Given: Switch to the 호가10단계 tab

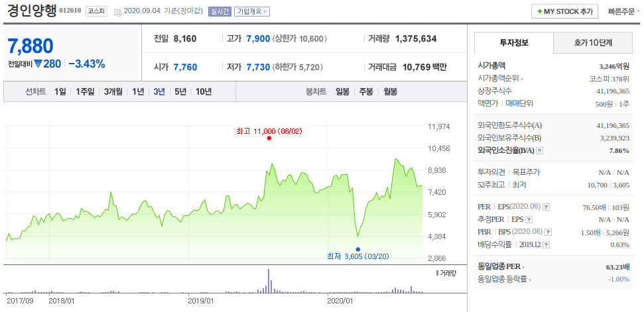Looking at the screenshot, I should [593, 42].
